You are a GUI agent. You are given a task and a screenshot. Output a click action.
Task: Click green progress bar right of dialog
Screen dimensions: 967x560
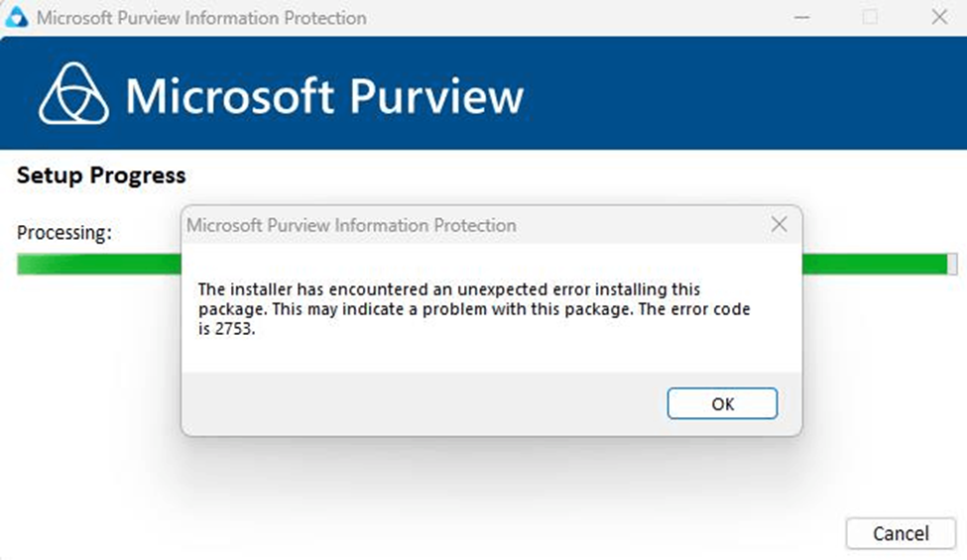(x=875, y=265)
